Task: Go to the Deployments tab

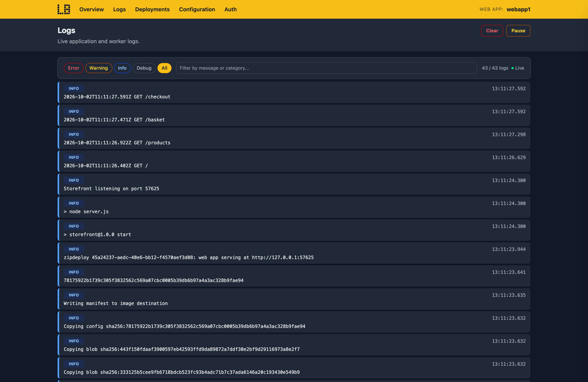Action: pyautogui.click(x=152, y=9)
